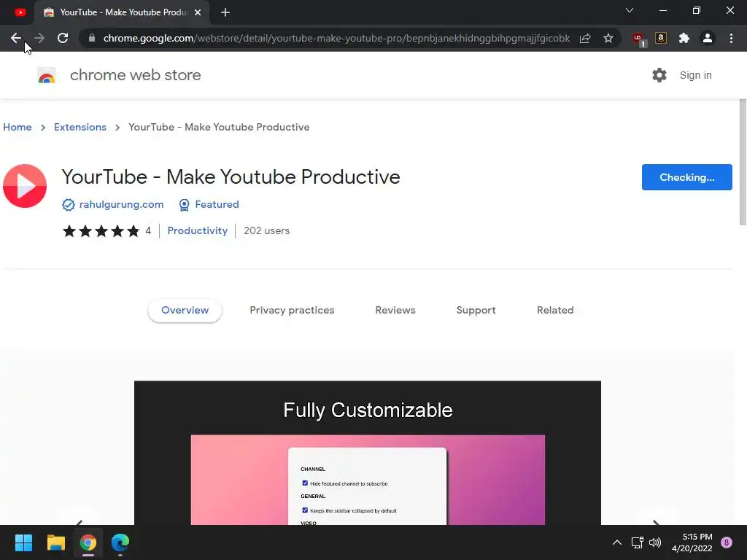Click the five-star rating
The height and width of the screenshot is (560, 747).
tap(101, 231)
